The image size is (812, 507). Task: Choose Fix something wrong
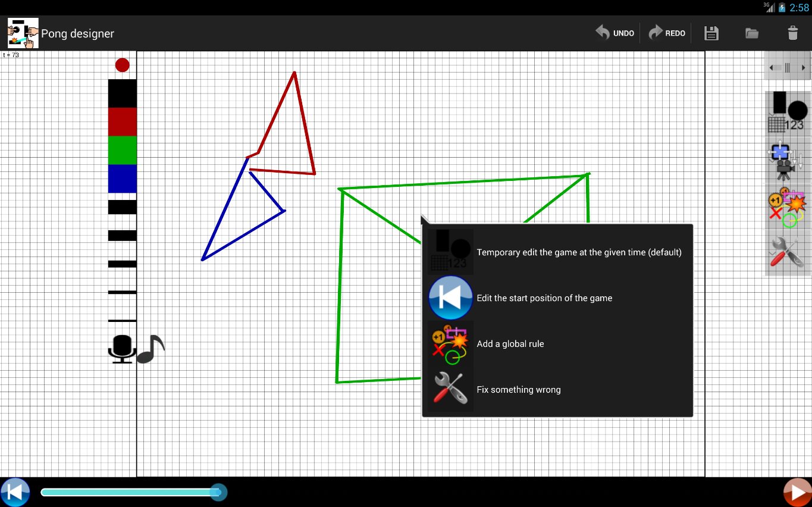pyautogui.click(x=557, y=390)
